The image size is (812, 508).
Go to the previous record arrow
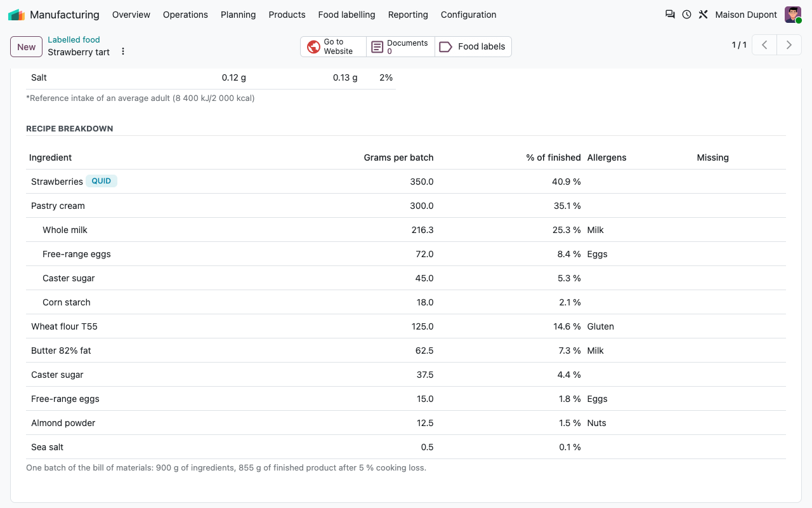tap(764, 45)
